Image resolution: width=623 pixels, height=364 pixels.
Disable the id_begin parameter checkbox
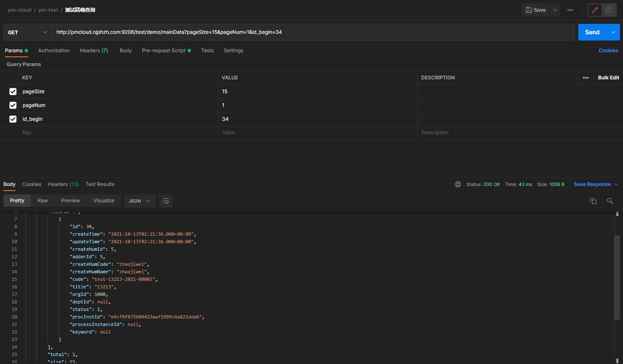tap(13, 119)
